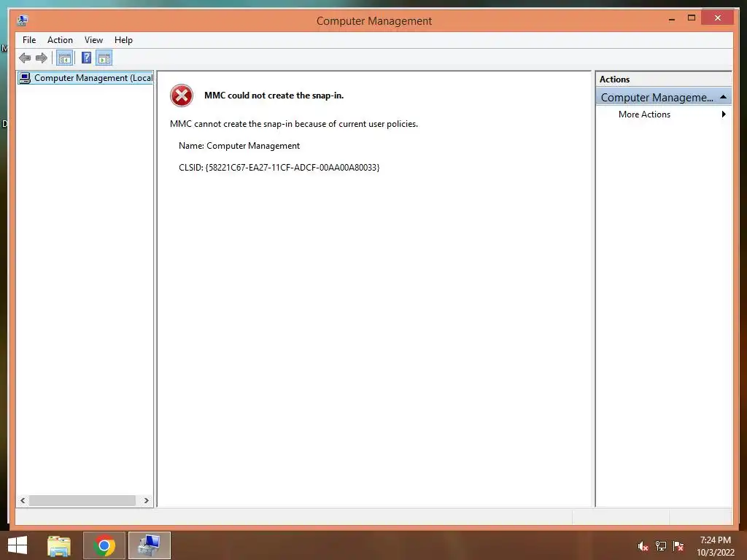Image resolution: width=747 pixels, height=560 pixels.
Task: Click the muted volume tray icon
Action: (643, 546)
